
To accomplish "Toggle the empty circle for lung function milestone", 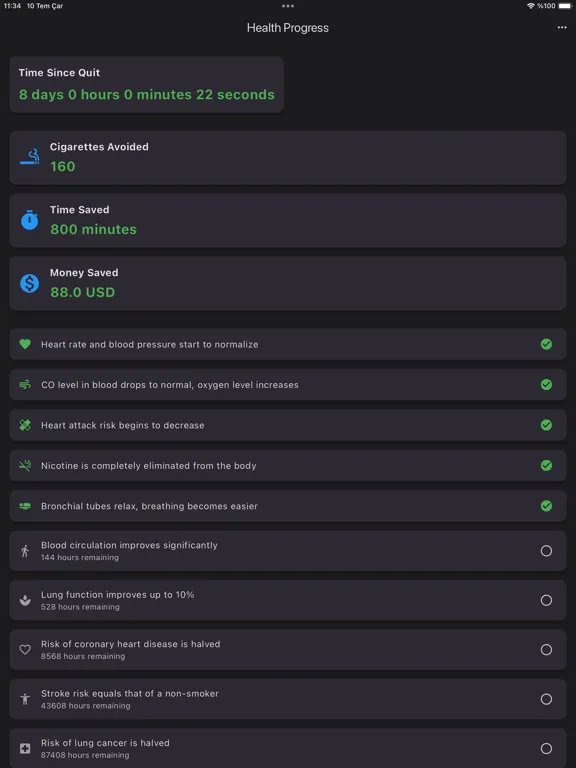I will [546, 600].
